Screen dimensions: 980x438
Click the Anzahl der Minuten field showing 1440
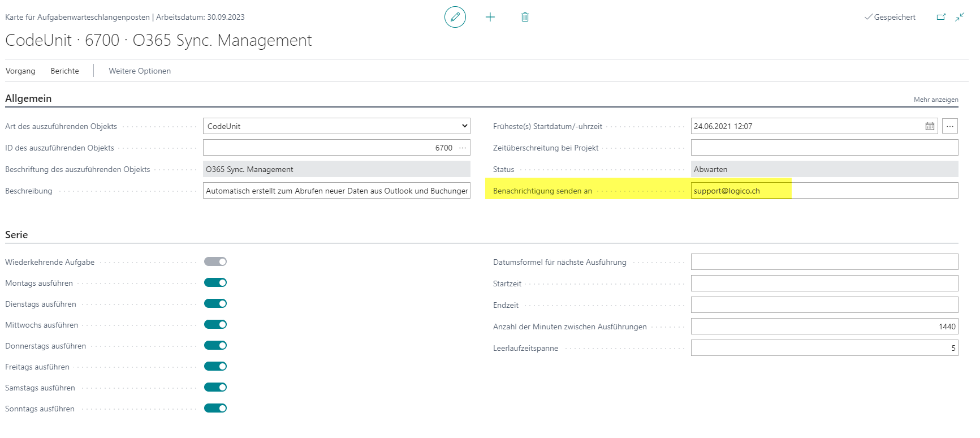(x=824, y=327)
